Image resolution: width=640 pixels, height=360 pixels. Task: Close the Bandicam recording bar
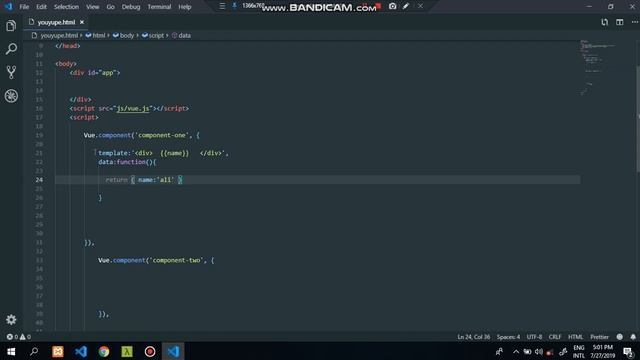tap(420, 6)
